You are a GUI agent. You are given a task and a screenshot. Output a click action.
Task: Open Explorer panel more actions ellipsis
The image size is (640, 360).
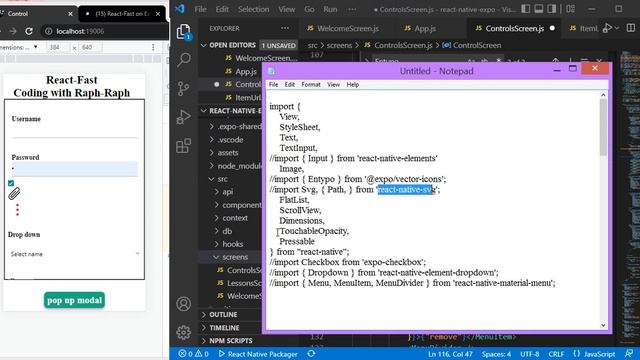(285, 28)
